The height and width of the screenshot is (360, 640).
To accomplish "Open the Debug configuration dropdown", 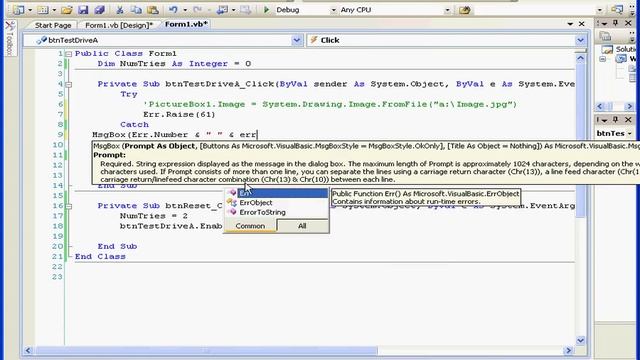I will [333, 10].
